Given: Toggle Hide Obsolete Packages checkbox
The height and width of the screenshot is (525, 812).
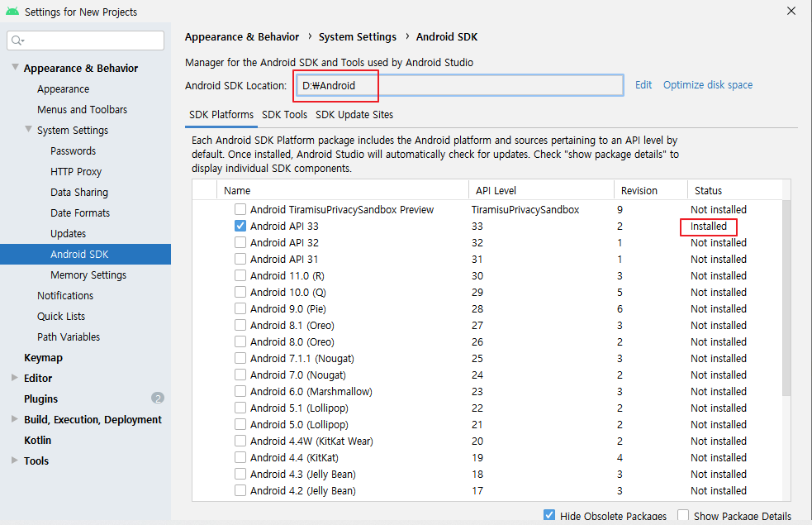Looking at the screenshot, I should pos(549,515).
